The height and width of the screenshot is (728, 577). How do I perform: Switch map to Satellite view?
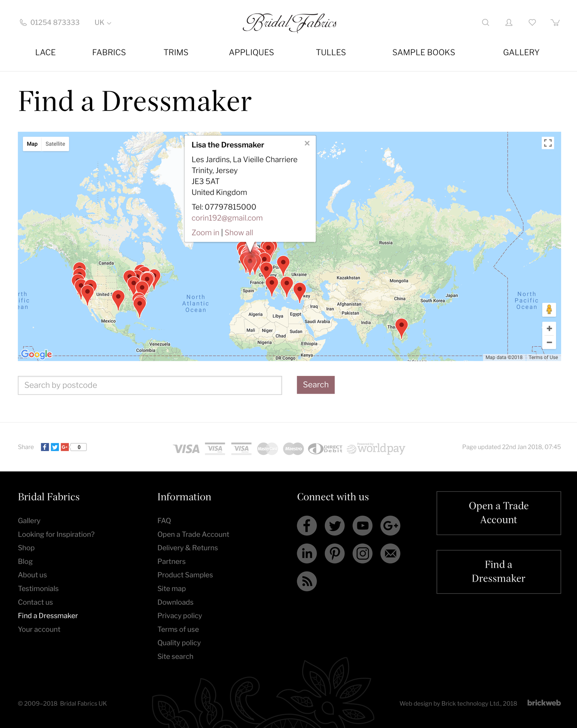click(x=55, y=144)
